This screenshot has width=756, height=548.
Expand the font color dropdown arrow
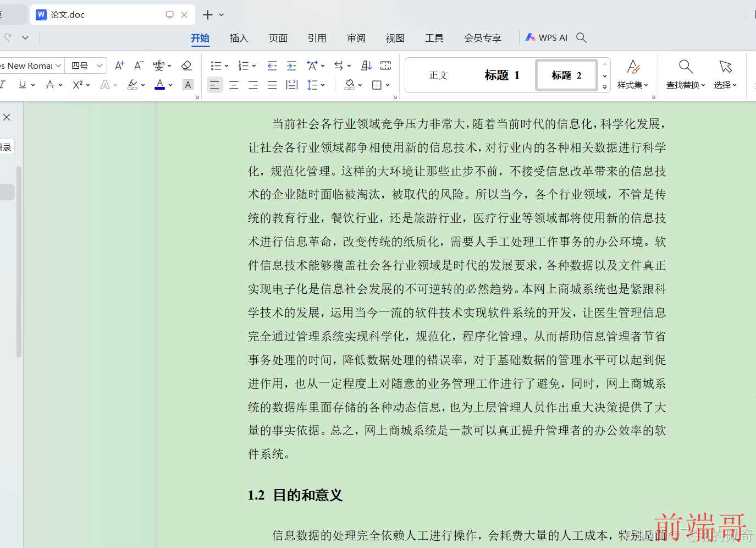[x=170, y=85]
